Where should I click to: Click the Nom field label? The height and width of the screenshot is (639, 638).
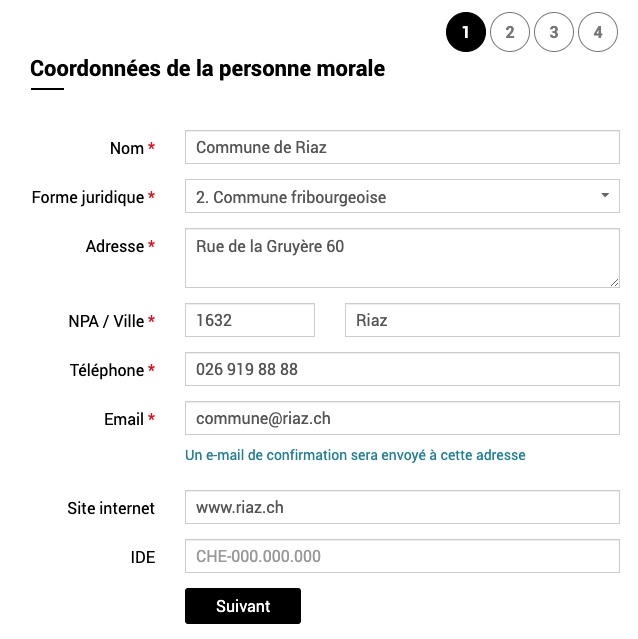tap(127, 148)
